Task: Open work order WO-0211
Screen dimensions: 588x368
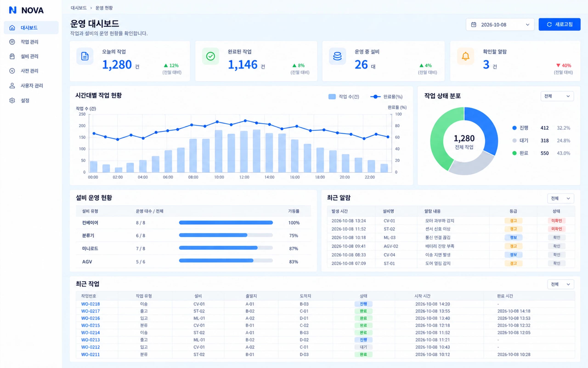Action: click(x=90, y=355)
